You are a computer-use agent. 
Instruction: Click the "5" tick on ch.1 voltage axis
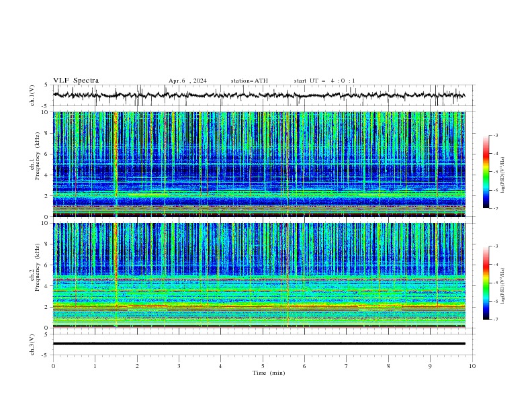point(46,85)
